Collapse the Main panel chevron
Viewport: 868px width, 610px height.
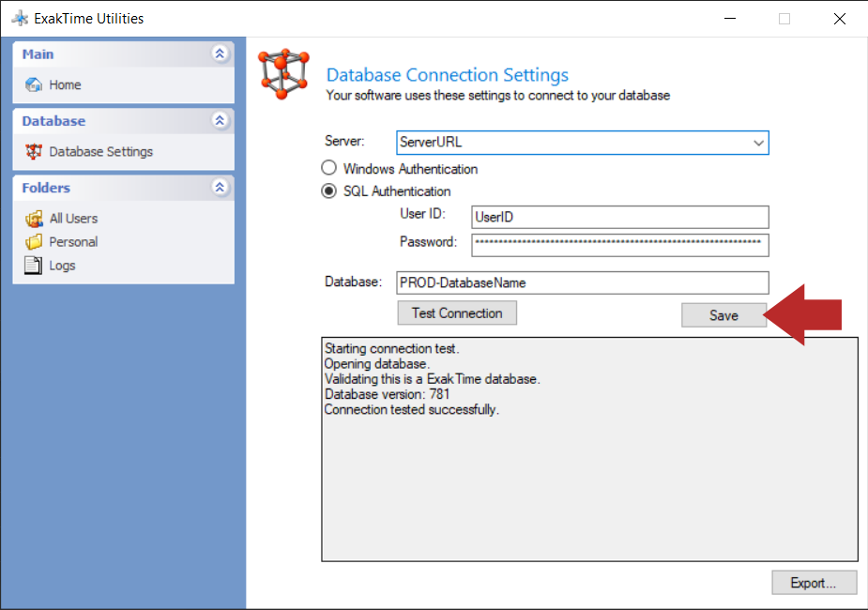(220, 53)
